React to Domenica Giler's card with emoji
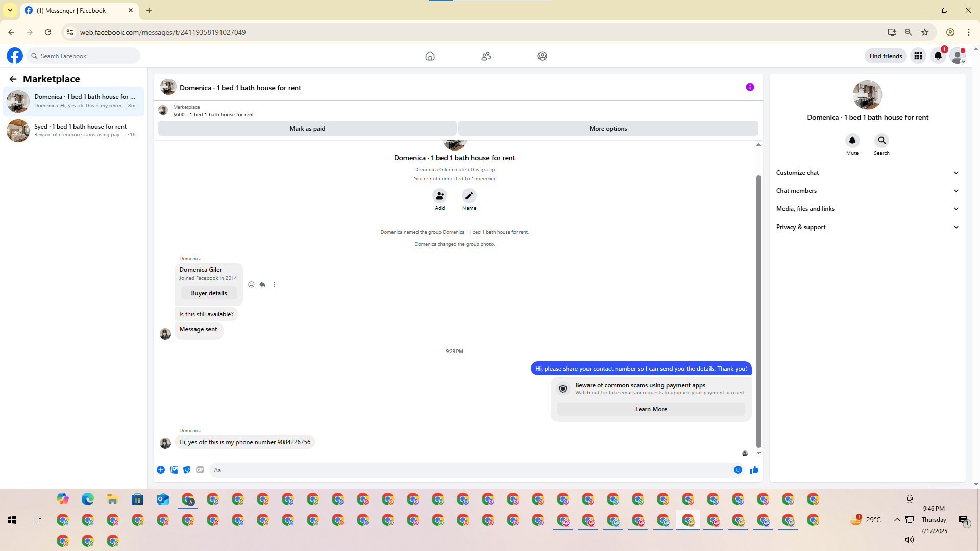Image resolution: width=980 pixels, height=551 pixels. 251,285
